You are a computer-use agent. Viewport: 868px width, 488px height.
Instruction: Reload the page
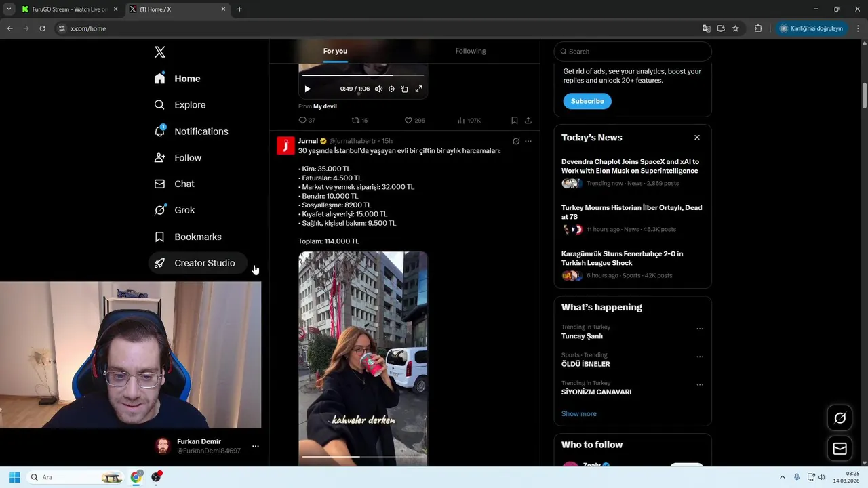42,28
